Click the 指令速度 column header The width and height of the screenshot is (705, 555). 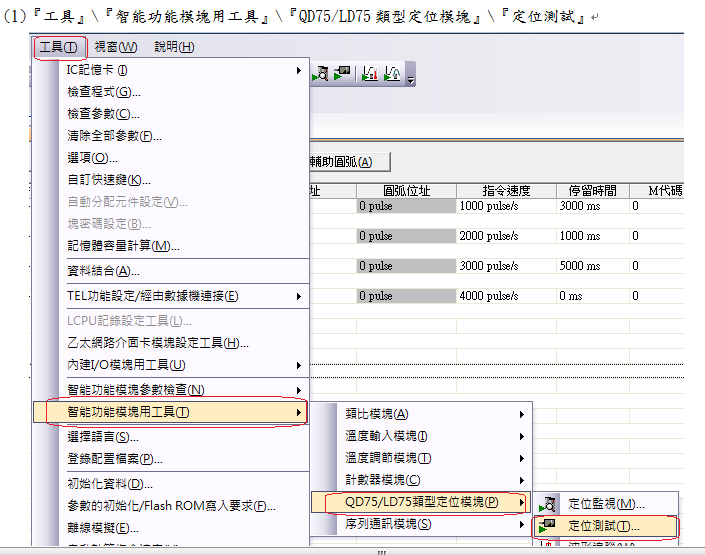click(x=505, y=190)
